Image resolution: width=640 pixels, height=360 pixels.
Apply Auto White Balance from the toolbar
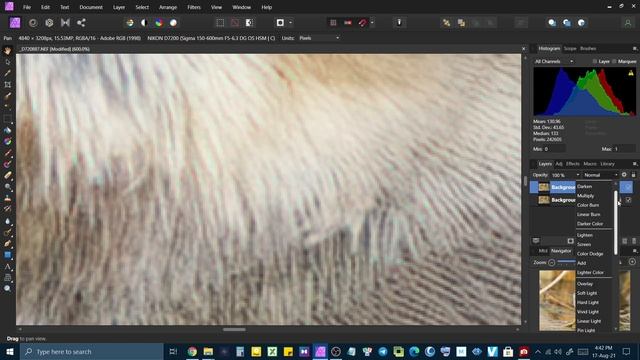point(173,23)
